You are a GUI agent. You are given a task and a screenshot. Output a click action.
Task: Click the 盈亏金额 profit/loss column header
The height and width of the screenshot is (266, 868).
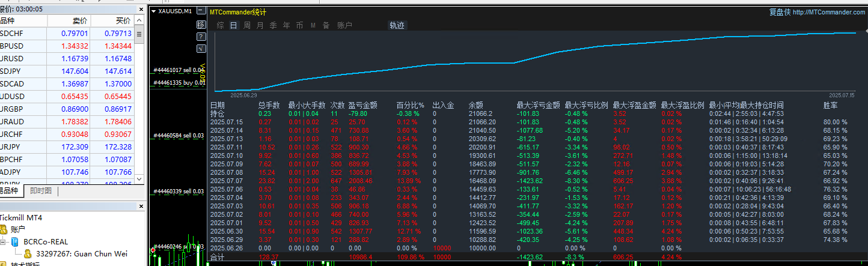point(363,105)
